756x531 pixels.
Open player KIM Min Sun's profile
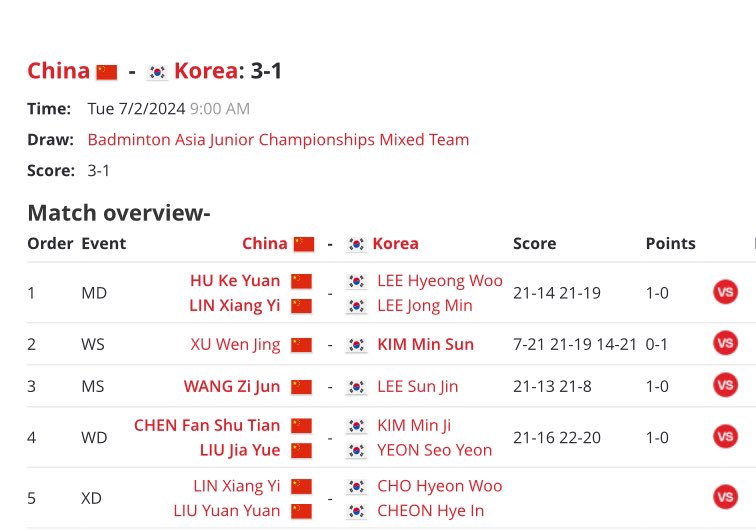(425, 344)
